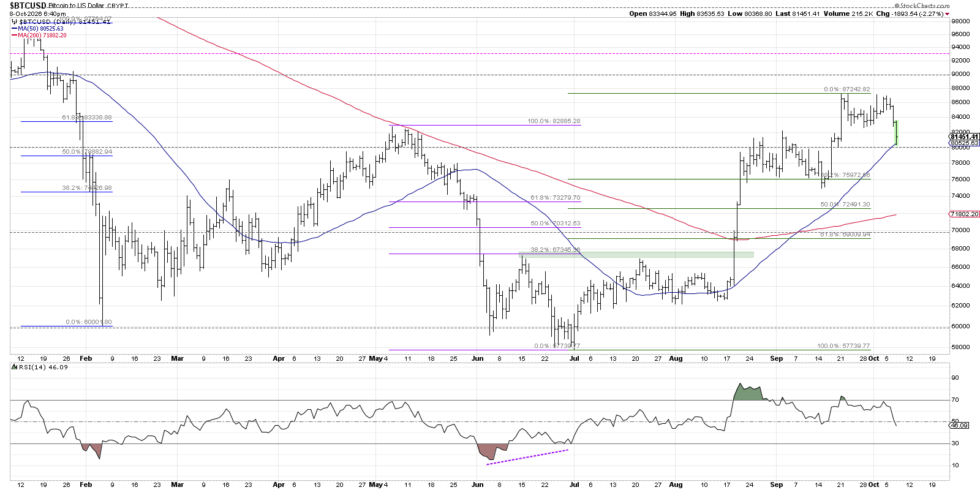Click the chart date 8-Oct-2026 6:40pm
This screenshot has height=490, width=980.
tap(38, 13)
